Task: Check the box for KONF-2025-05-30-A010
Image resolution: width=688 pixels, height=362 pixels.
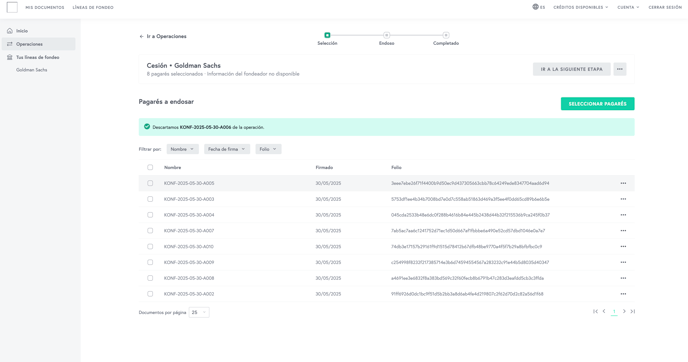Action: 150,247
